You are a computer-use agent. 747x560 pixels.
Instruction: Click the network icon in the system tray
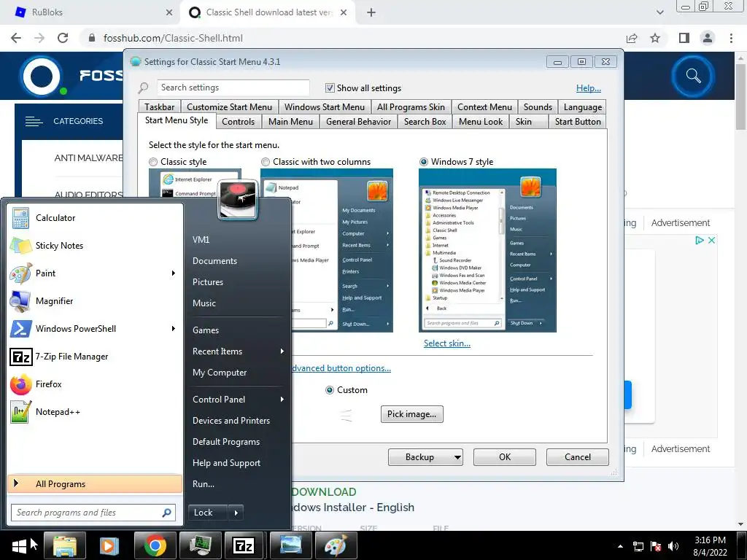tap(638, 546)
